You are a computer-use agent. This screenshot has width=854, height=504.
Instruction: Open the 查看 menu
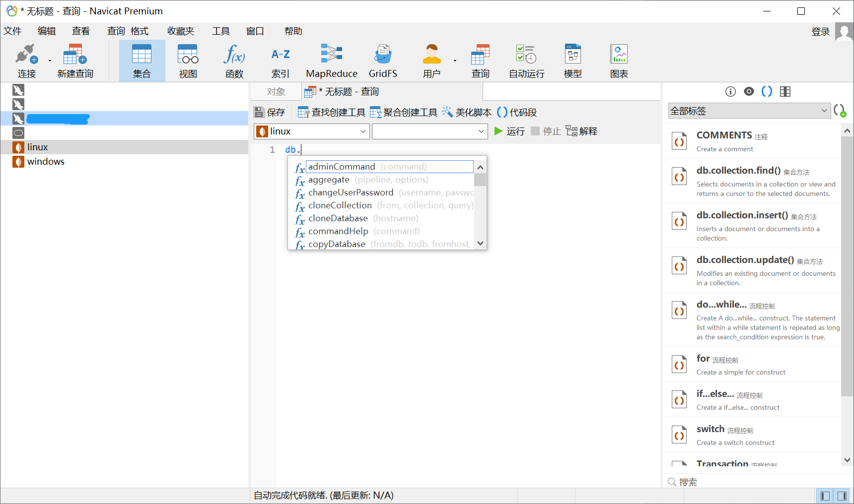81,31
